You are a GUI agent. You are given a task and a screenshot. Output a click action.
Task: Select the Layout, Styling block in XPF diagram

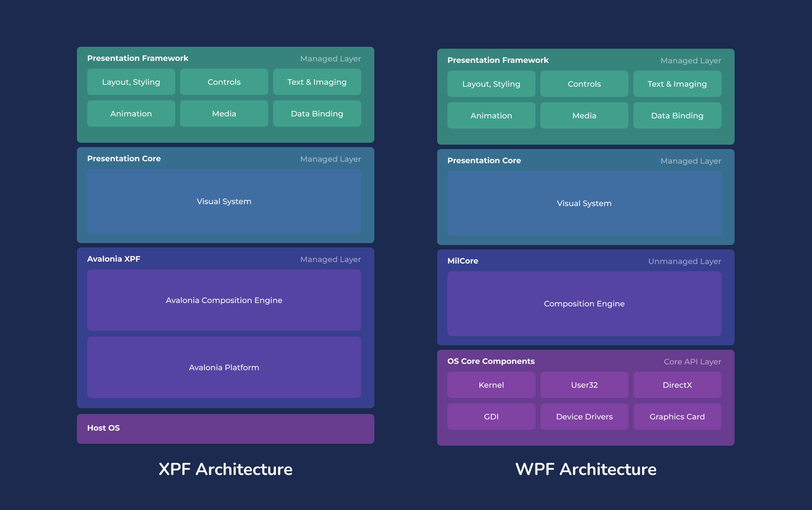coord(130,82)
